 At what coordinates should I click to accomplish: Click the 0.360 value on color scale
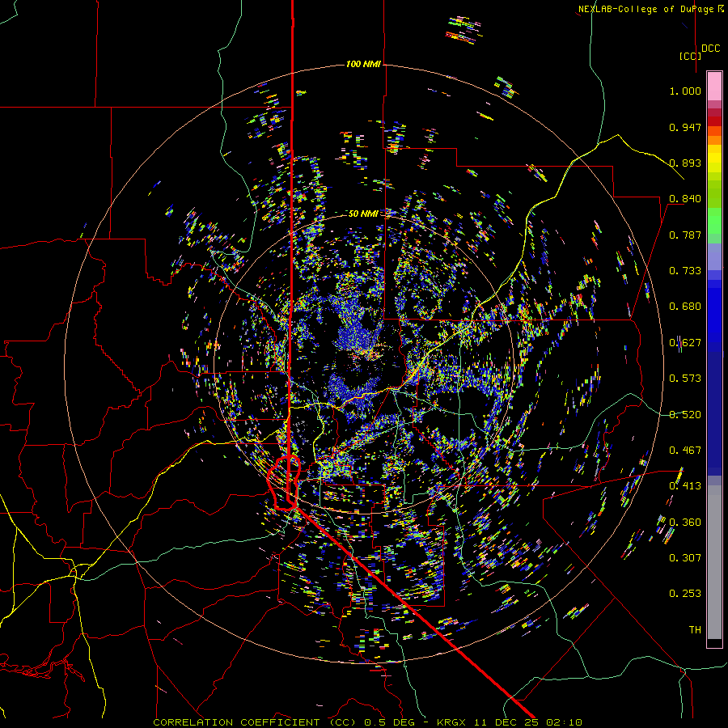coord(685,523)
